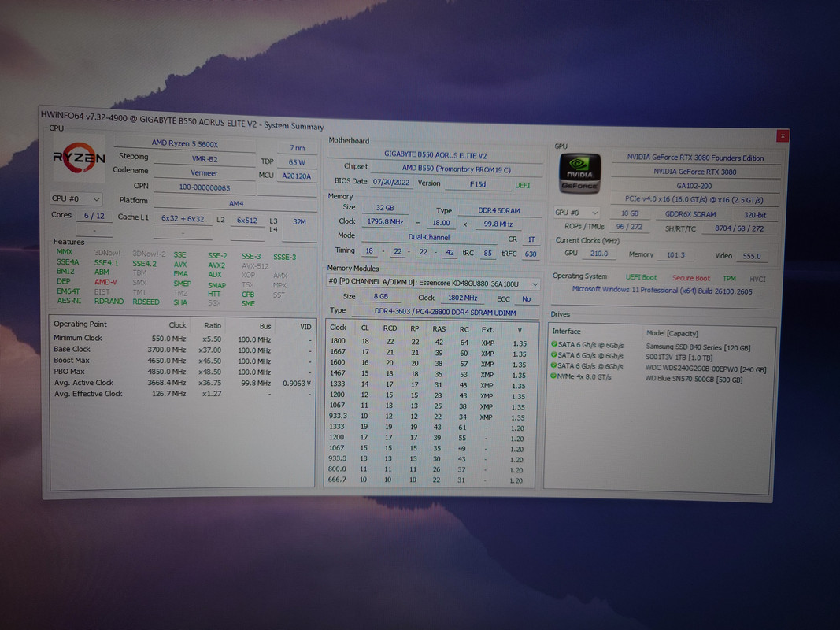Click the BIOS version F15d value
The height and width of the screenshot is (630, 840).
point(477,183)
